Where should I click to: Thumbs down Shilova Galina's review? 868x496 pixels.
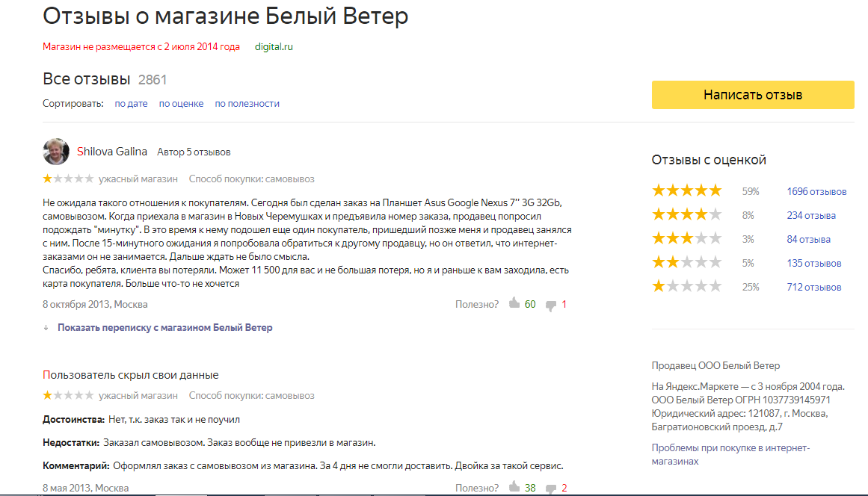[x=551, y=305]
